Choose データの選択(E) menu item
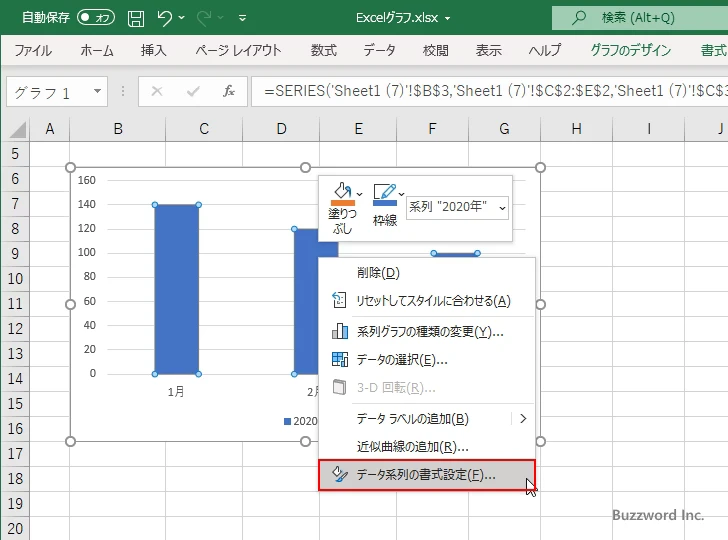Screen dimensions: 728x540 click(427, 360)
